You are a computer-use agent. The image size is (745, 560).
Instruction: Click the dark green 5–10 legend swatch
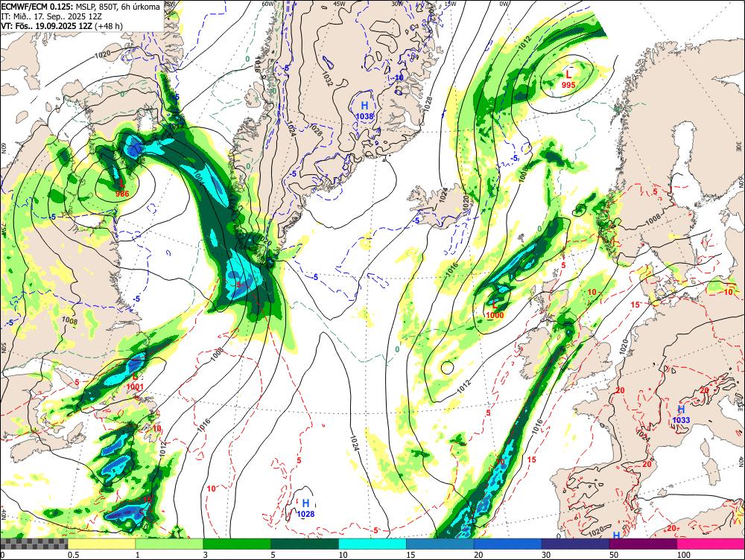coord(305,544)
